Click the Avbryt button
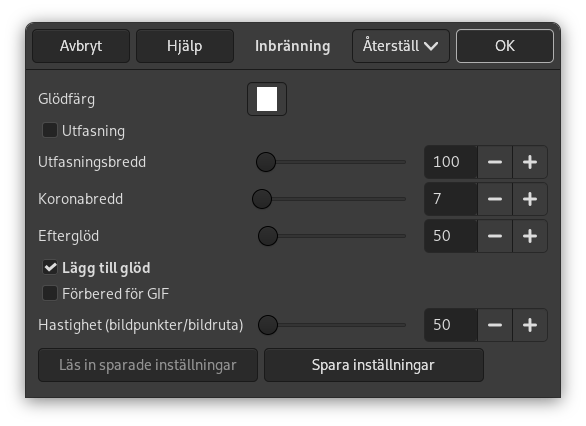The height and width of the screenshot is (426, 586). (x=81, y=46)
